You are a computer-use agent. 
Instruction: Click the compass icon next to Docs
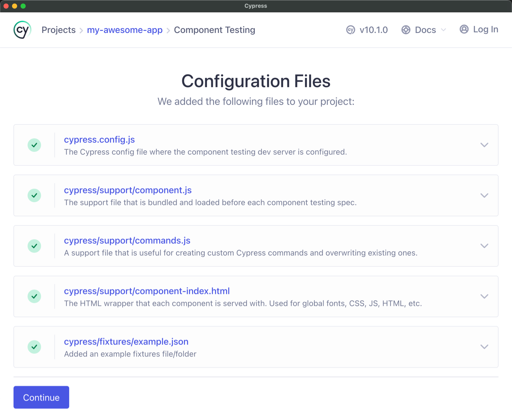click(x=406, y=30)
